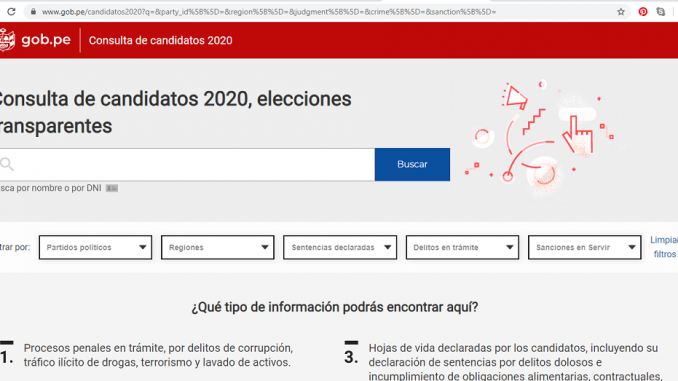Open the Consulta de candidatos 2020 header link
Screen dimensions: 678x381
pyautogui.click(x=160, y=40)
